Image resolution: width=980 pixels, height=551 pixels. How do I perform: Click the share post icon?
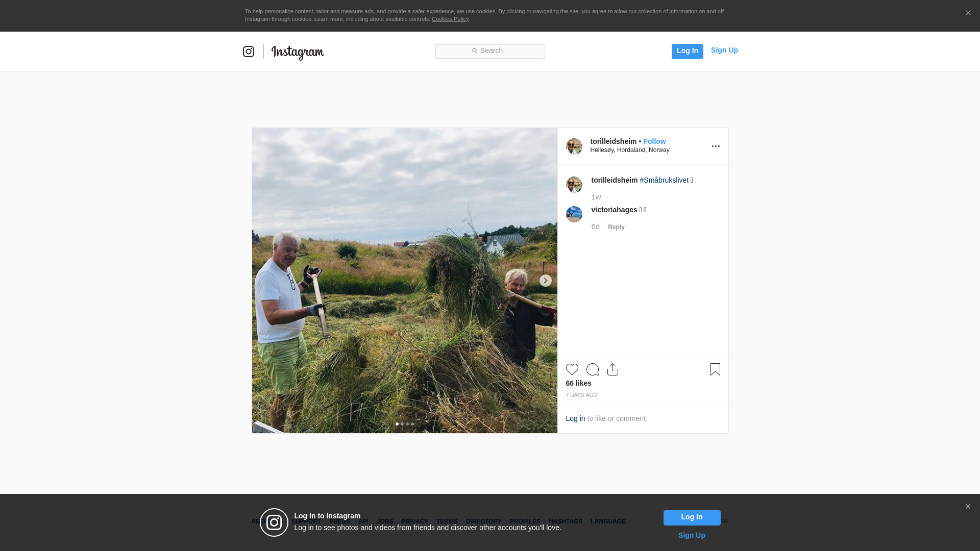[613, 369]
